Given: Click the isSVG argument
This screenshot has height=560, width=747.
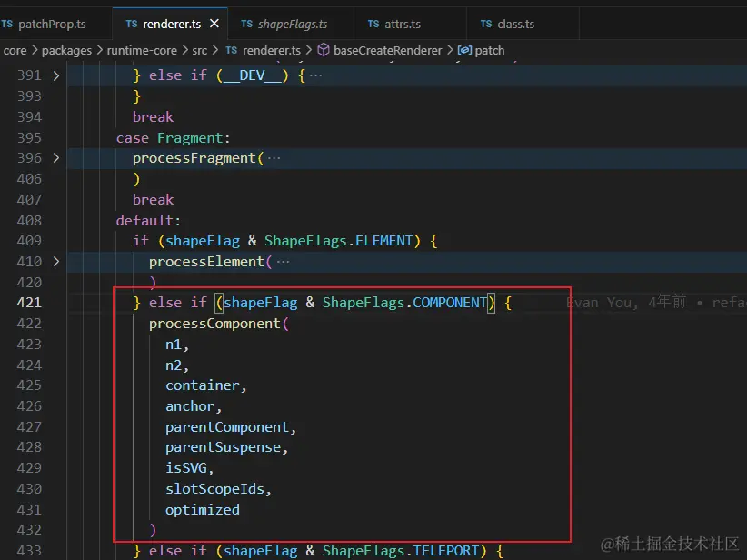Looking at the screenshot, I should [186, 468].
